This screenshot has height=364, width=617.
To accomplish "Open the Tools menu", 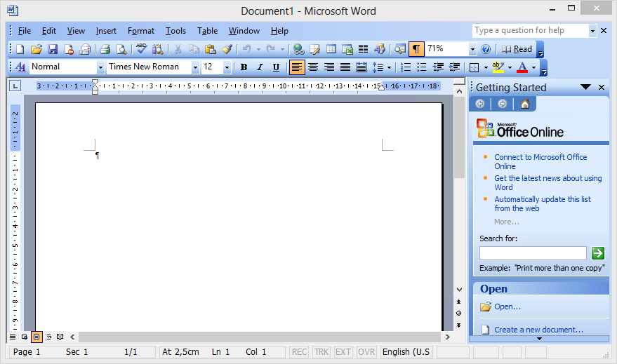I will point(175,31).
